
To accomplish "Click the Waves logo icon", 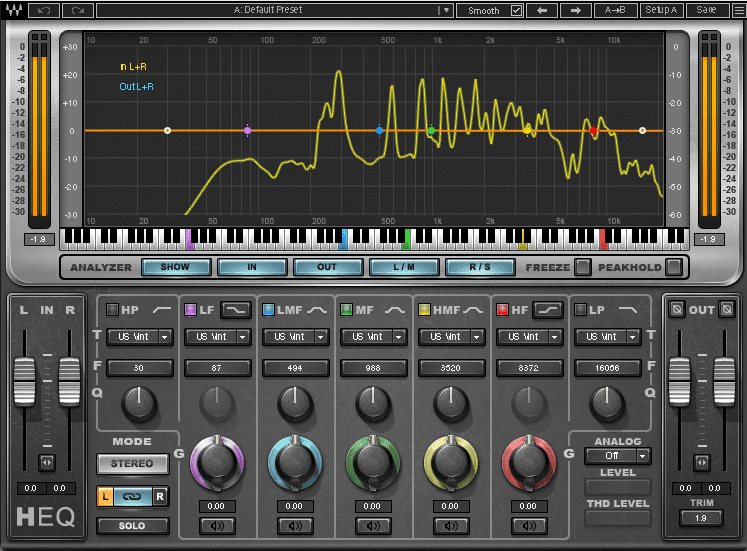I will pyautogui.click(x=14, y=10).
